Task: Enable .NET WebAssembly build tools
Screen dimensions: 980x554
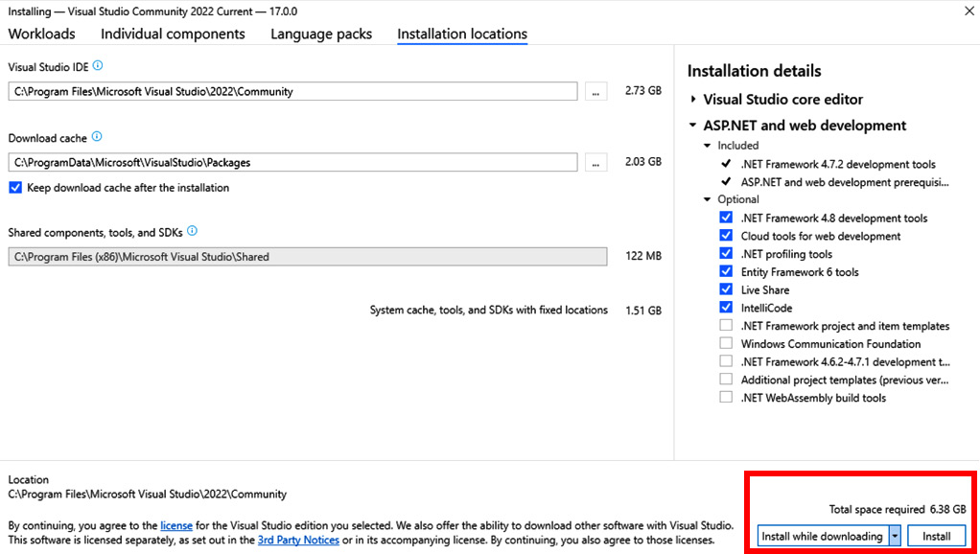Action: (726, 397)
